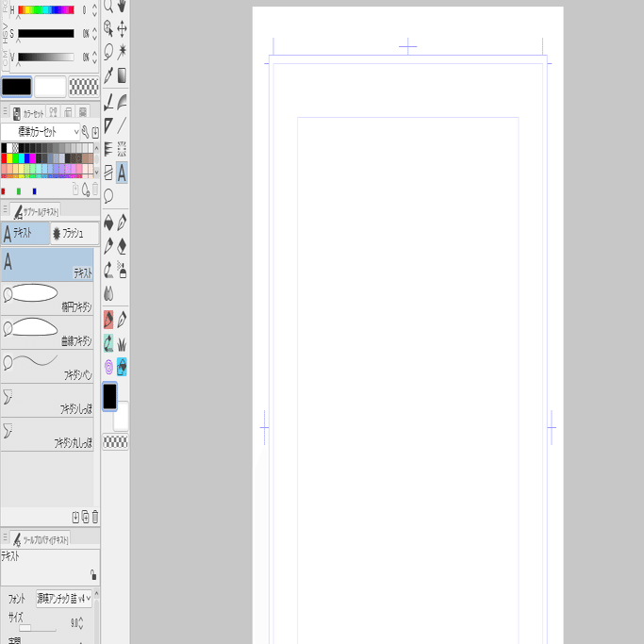Click the Hue slider rainbow bar

click(x=46, y=9)
